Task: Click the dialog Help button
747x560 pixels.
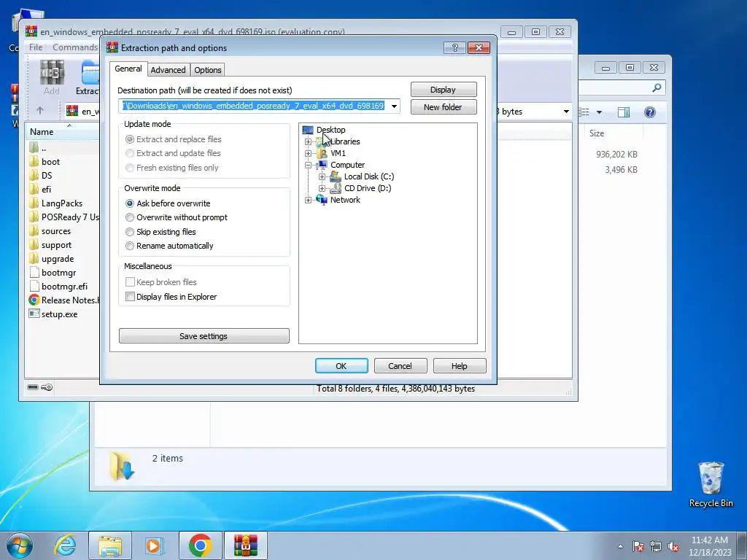Action: (x=460, y=366)
